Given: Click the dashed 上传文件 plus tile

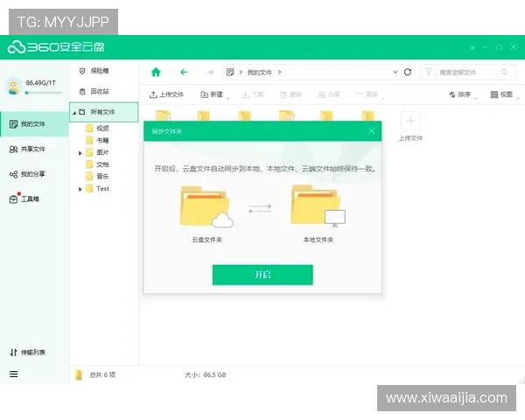Looking at the screenshot, I should click(410, 121).
